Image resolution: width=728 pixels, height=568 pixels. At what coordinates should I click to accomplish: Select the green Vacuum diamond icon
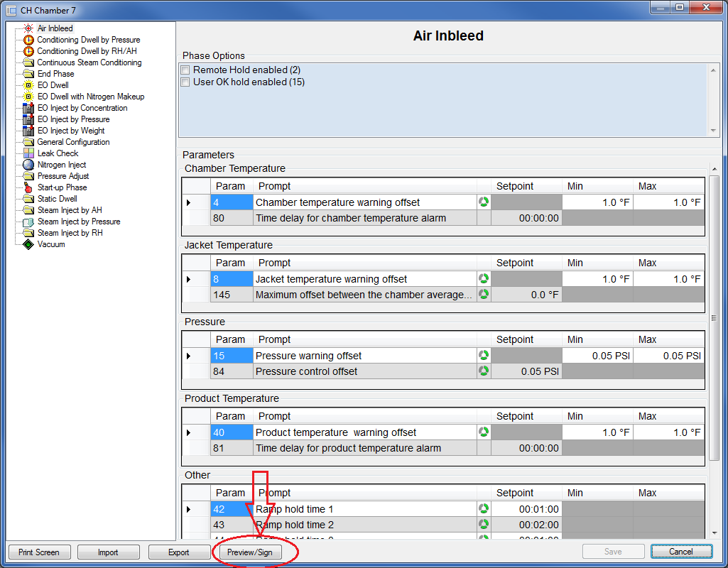[28, 244]
